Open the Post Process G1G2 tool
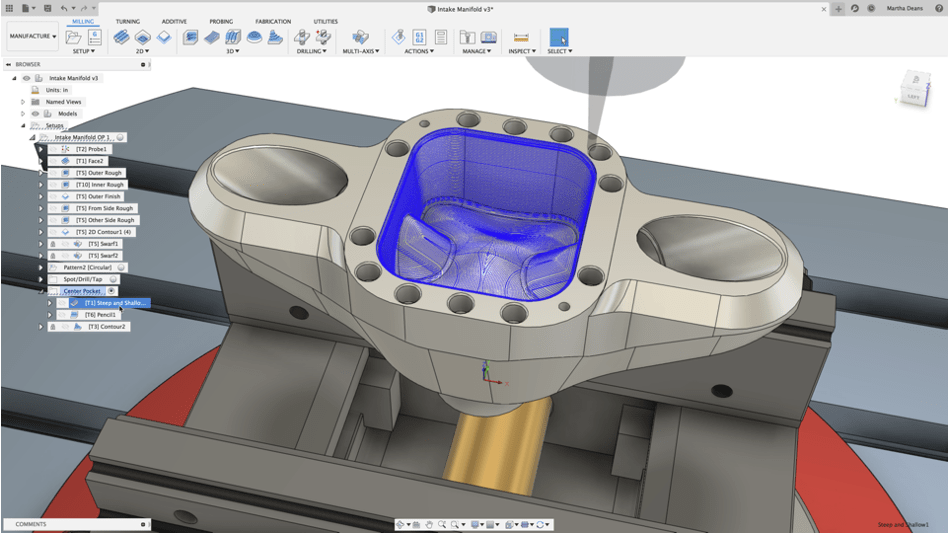948x534 pixels. (x=419, y=37)
